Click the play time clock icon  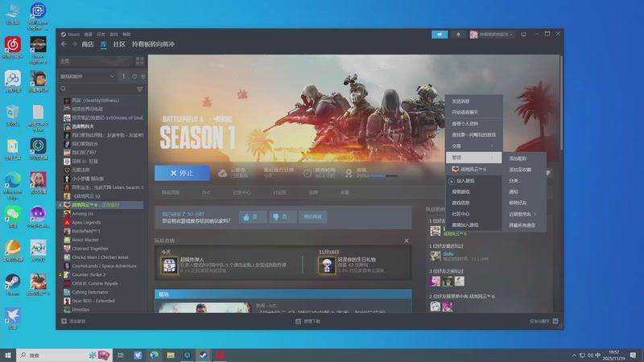[x=308, y=173]
